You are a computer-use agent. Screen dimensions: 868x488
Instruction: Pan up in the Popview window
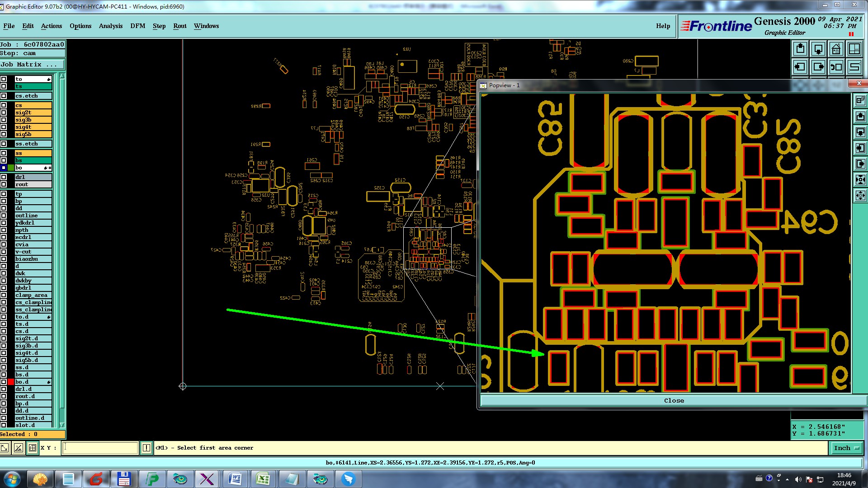pos(860,116)
